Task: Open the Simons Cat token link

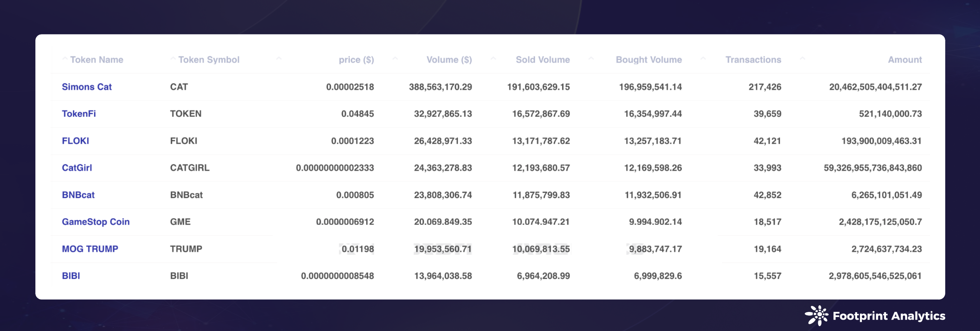Action: tap(87, 87)
